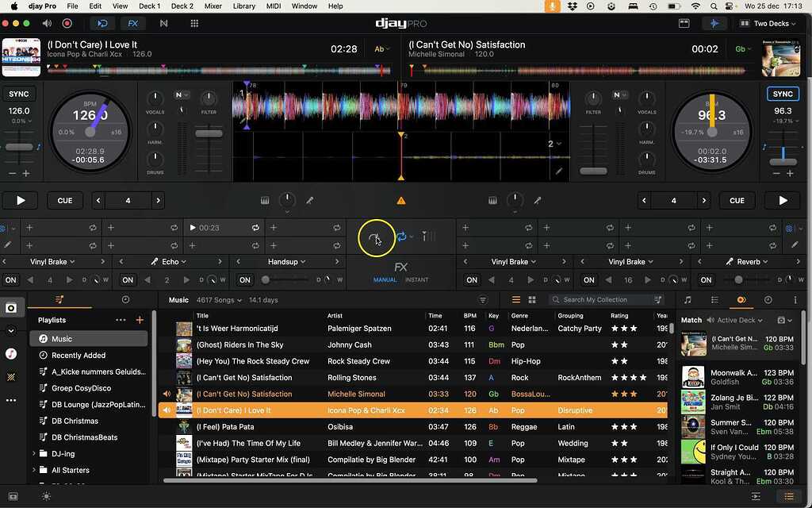Open the grid view icon in the top toolbar
This screenshot has width=812, height=508.
194,24
